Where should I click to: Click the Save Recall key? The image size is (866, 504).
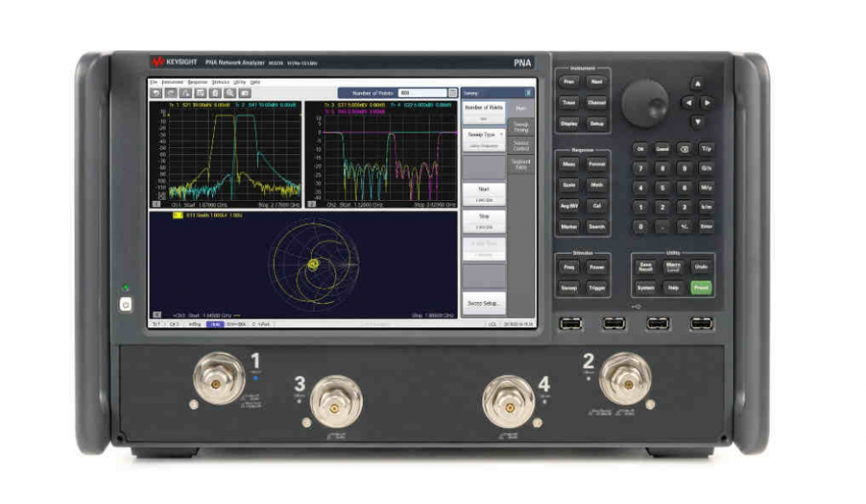(646, 268)
